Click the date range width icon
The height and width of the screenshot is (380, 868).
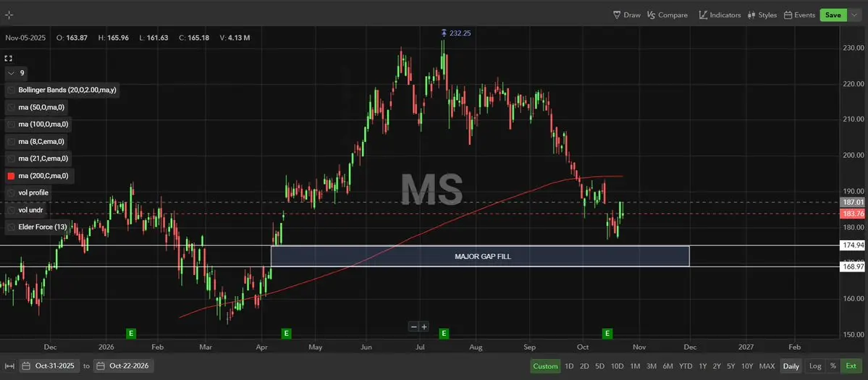(x=9, y=366)
